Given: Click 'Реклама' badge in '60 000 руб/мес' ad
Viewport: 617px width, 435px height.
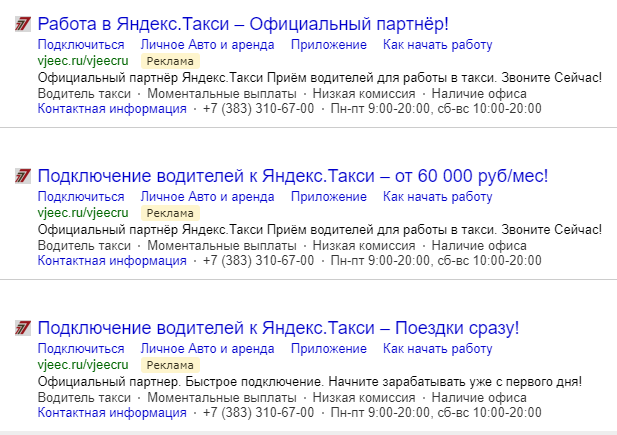Looking at the screenshot, I should point(170,213).
